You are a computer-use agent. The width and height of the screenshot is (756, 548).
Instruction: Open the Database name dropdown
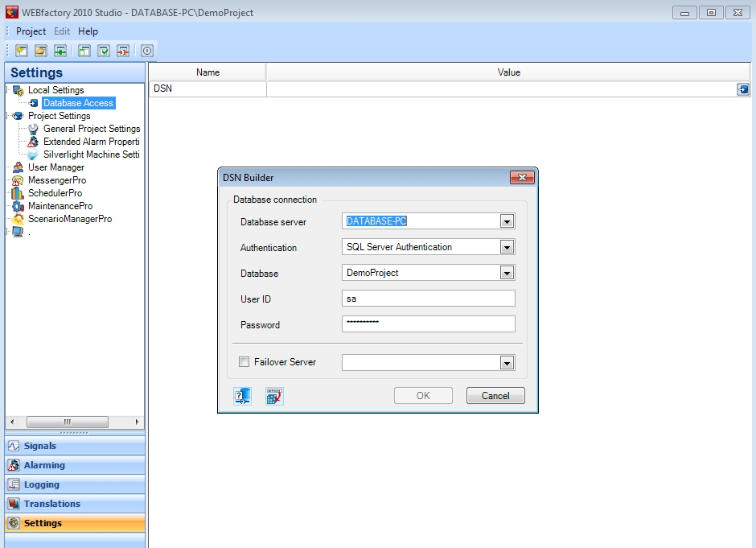(x=507, y=273)
